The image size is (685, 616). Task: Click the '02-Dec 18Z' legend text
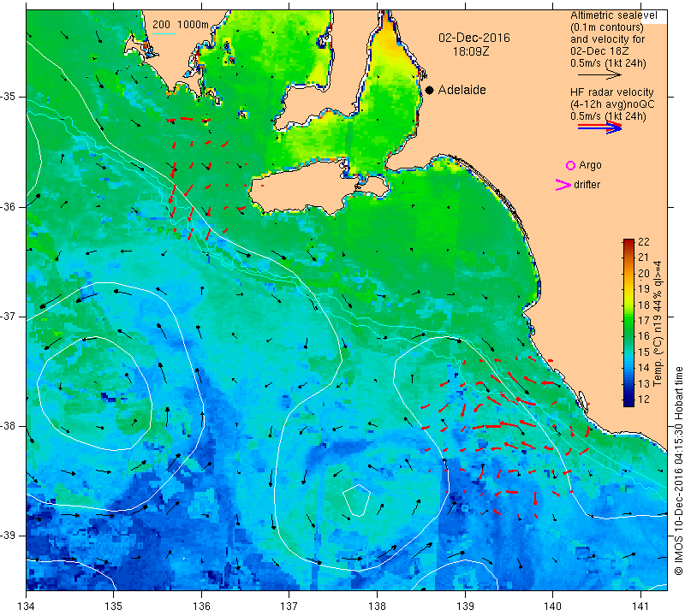click(599, 51)
